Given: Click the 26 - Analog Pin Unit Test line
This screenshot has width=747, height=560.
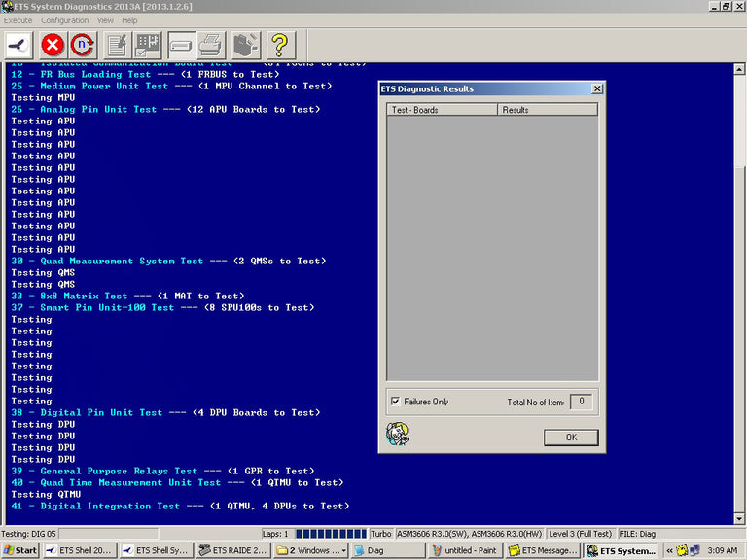Looking at the screenshot, I should coord(165,110).
